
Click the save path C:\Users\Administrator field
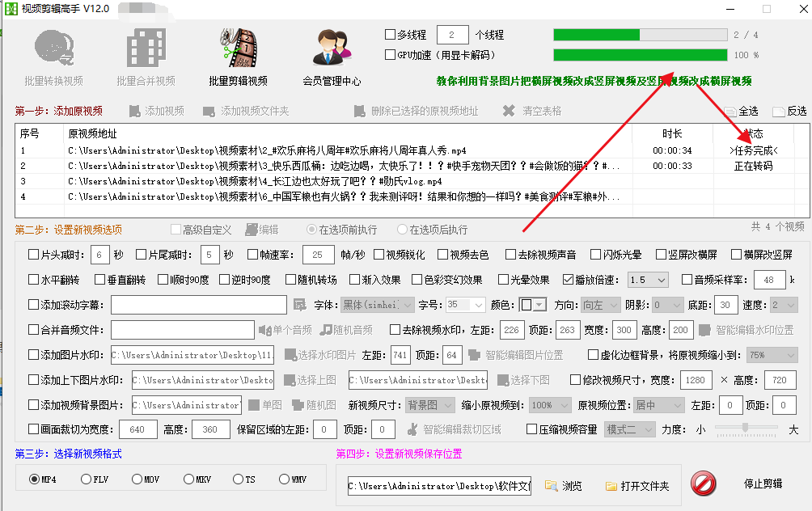click(x=439, y=486)
